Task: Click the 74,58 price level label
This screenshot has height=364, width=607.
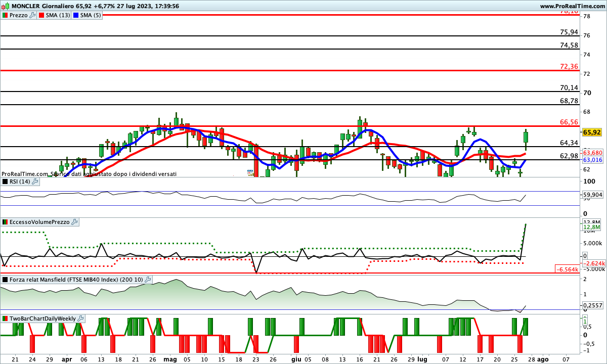Action: click(569, 45)
